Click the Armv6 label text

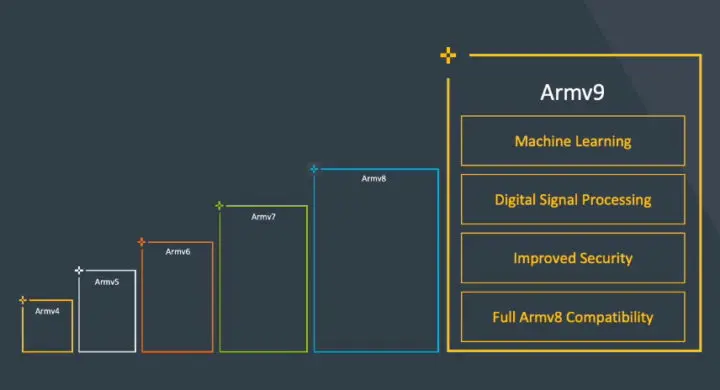click(178, 252)
